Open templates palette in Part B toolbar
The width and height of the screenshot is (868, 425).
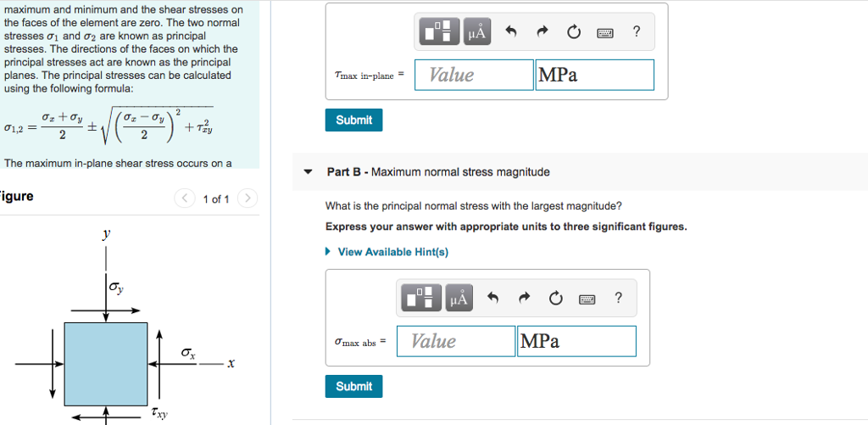(422, 298)
